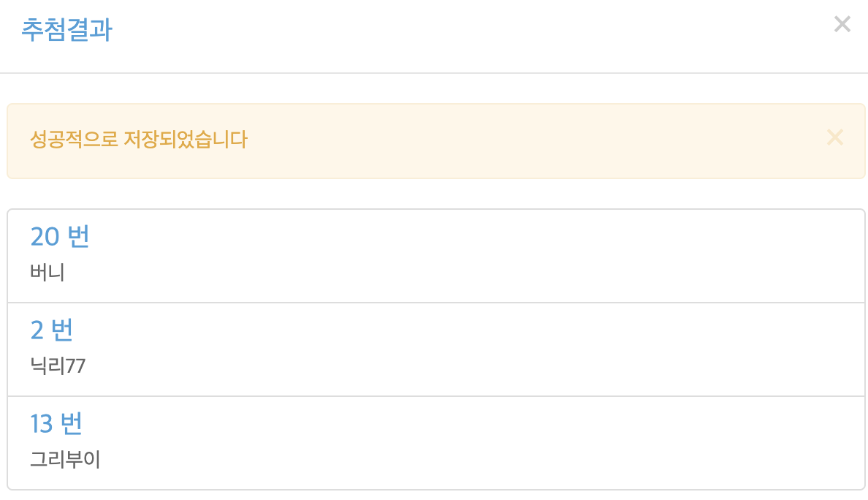Close the 추첨결과 dialog with X

click(842, 24)
